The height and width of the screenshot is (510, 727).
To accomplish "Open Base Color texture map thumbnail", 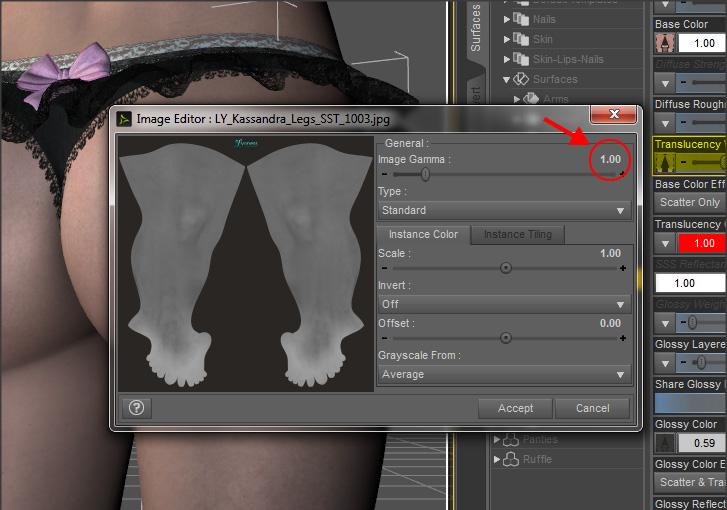I will click(x=665, y=43).
